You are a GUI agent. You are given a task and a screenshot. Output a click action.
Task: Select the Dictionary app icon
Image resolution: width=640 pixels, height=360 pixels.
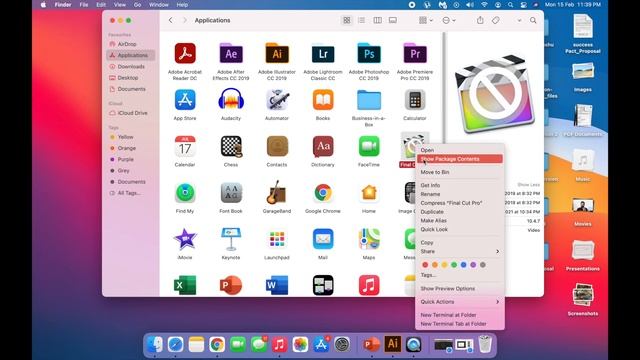[x=323, y=147]
